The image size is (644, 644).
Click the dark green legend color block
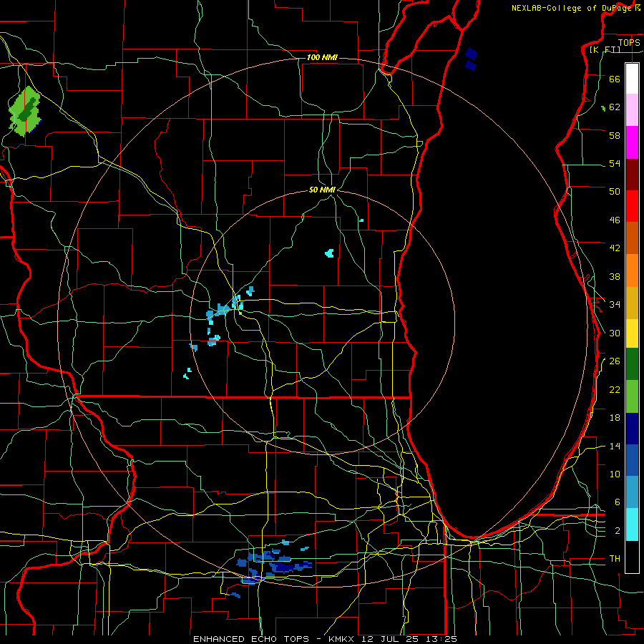632,364
